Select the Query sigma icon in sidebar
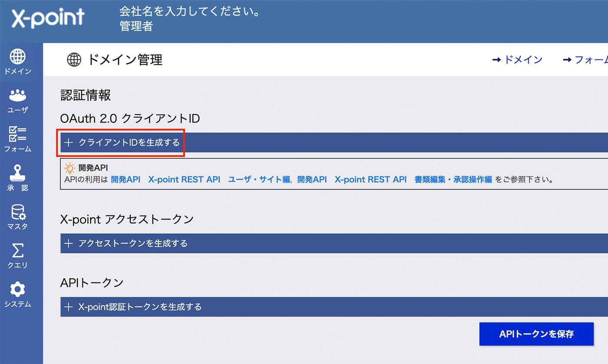The height and width of the screenshot is (364, 608). pyautogui.click(x=18, y=250)
